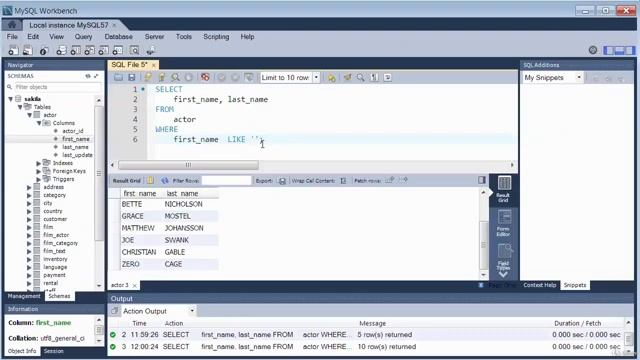The width and height of the screenshot is (640, 360).
Task: Expand the Foreign Keys node
Action: 39,171
